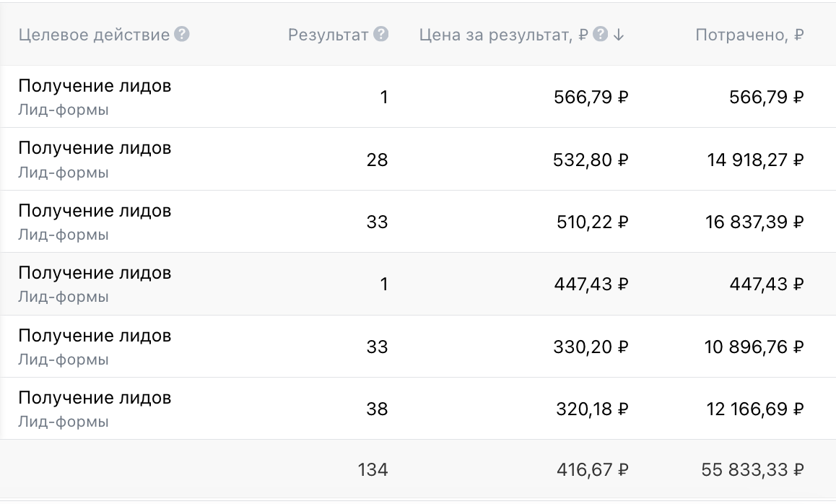Click the Результат column header text
This screenshot has height=504, width=836.
click(x=328, y=35)
